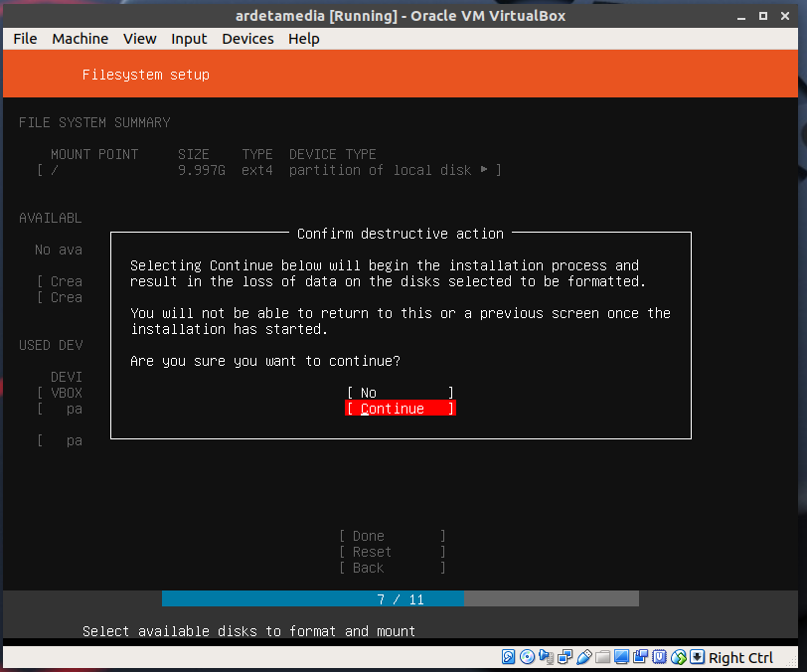Click the optical disc status icon

[527, 657]
